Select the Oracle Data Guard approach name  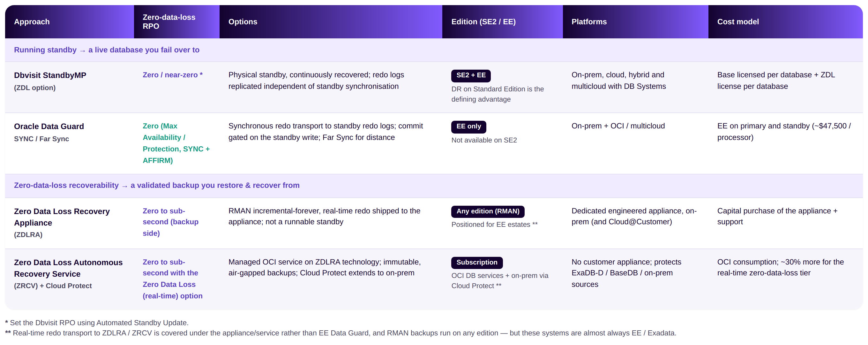[49, 126]
